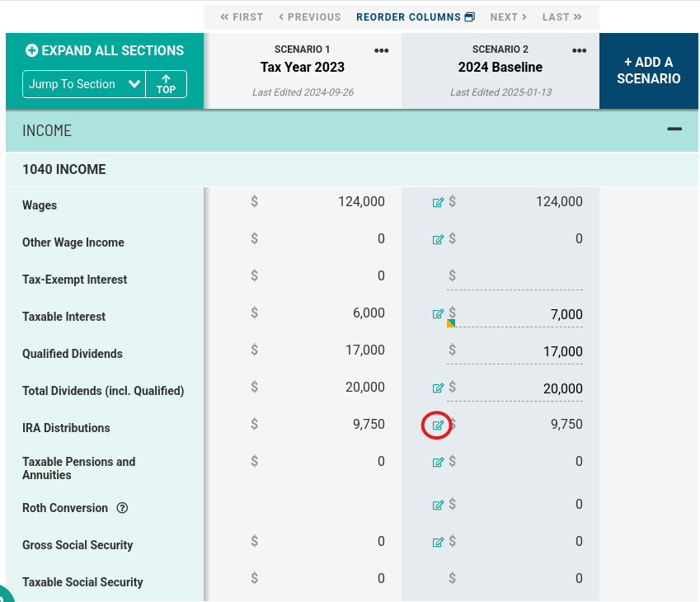Click the TOP button to scroll up
Viewport: 700px width, 602px height.
coord(166,83)
